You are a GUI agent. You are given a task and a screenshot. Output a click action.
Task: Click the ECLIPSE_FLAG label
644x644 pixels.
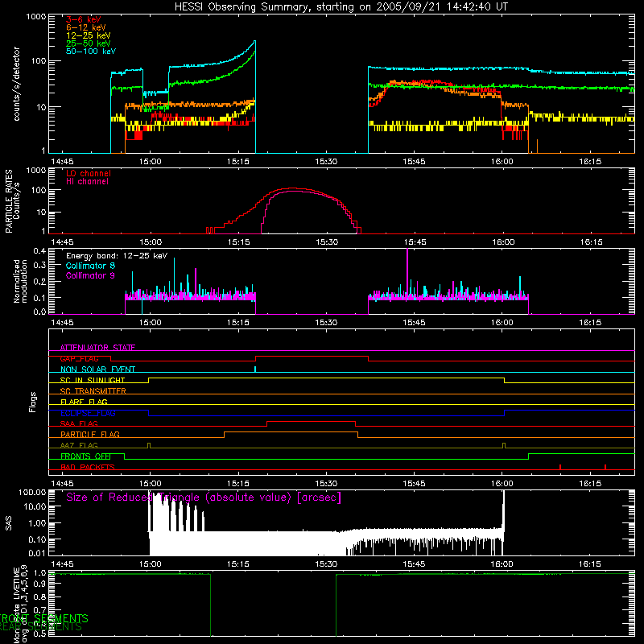88,413
